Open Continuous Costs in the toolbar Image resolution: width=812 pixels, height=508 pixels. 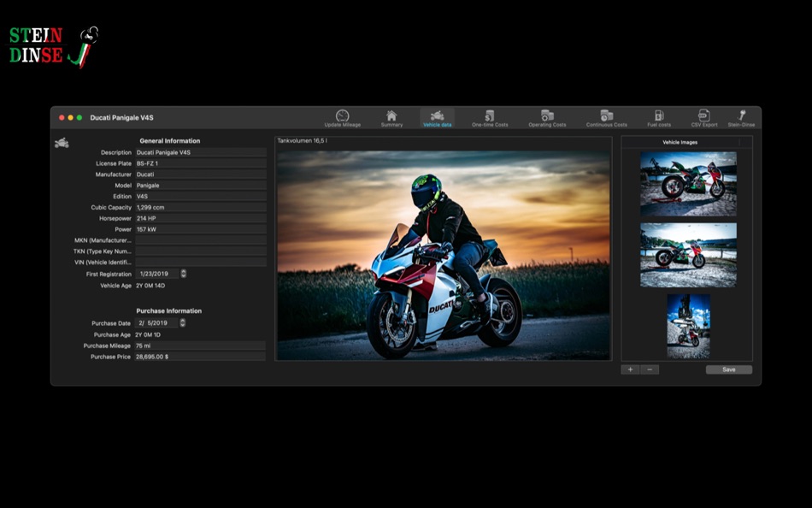point(606,118)
